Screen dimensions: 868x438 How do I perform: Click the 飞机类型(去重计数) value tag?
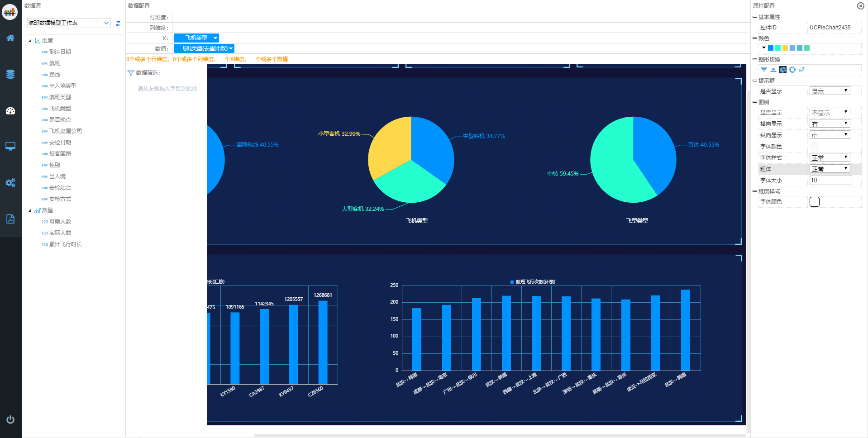coord(204,48)
